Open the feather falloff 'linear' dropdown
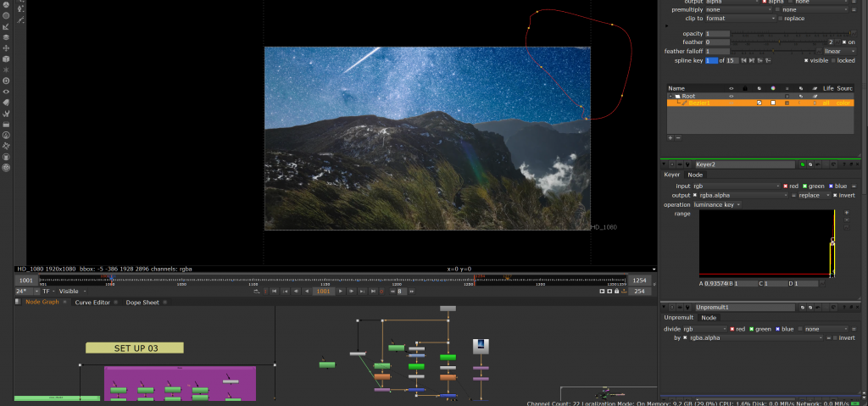868x406 pixels. [840, 51]
